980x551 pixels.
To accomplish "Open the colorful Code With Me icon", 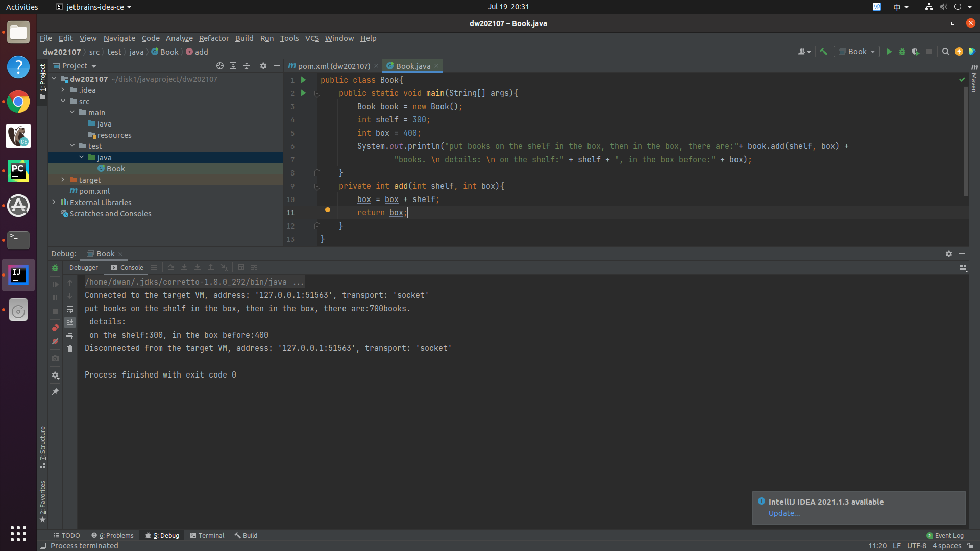I will 972,52.
